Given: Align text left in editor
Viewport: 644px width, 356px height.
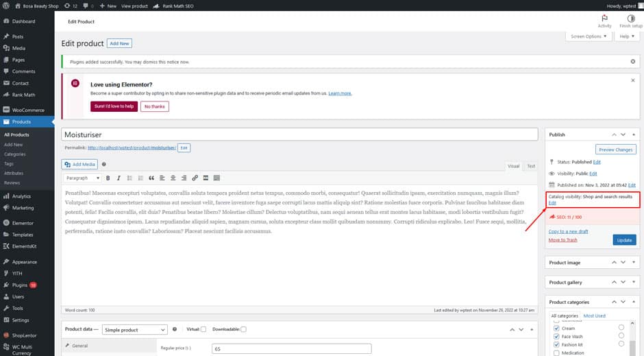Looking at the screenshot, I should [162, 178].
